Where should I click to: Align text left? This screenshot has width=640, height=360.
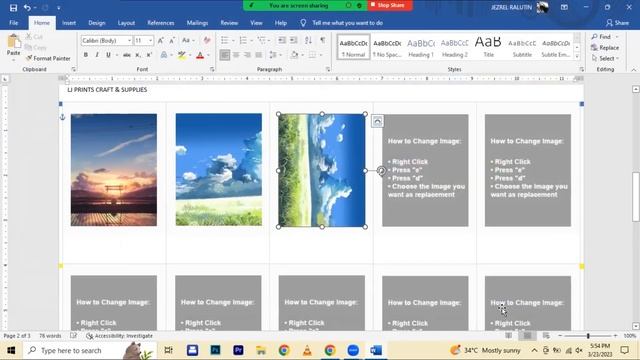point(224,55)
